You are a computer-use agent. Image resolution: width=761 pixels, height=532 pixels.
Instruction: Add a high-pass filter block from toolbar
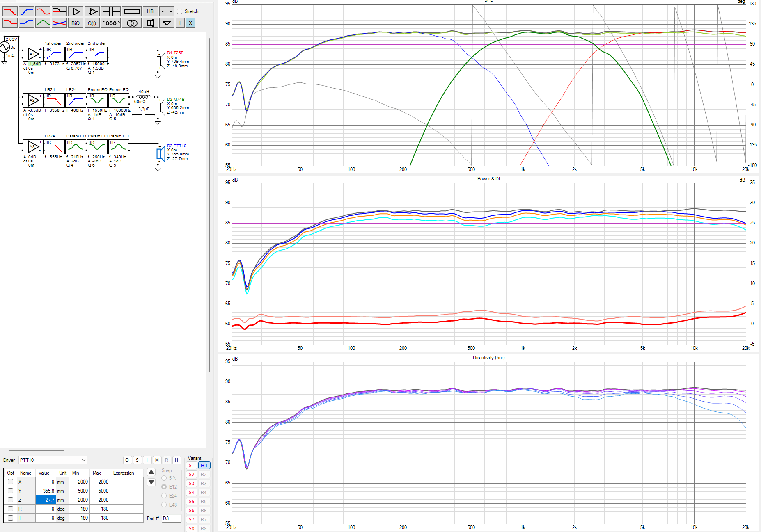(x=26, y=11)
